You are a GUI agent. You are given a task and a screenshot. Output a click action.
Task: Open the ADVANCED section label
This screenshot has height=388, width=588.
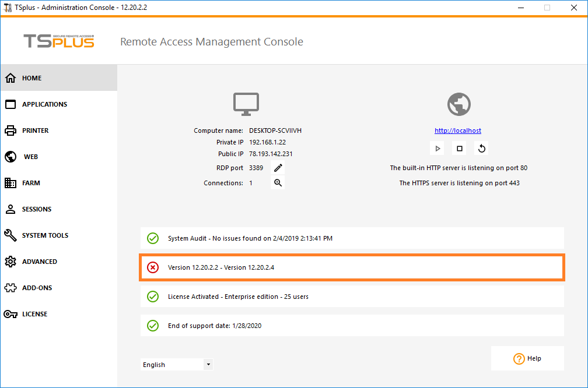point(40,262)
